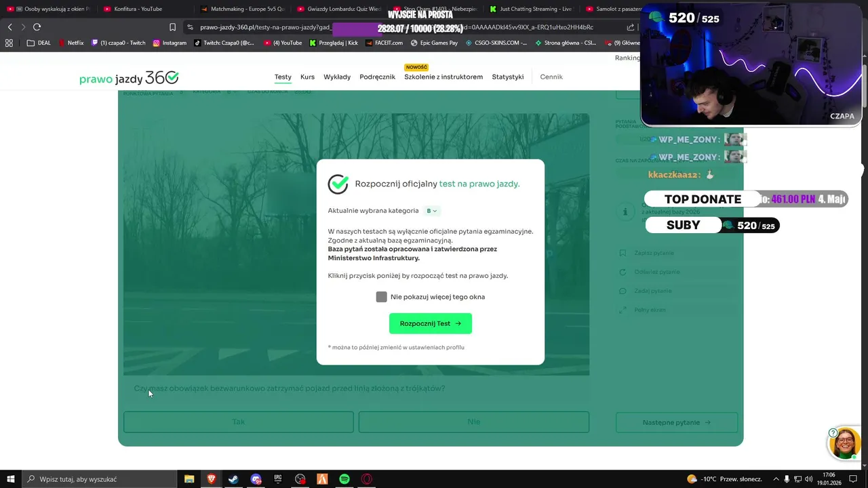Open the Statystyki navigation item

[507, 77]
